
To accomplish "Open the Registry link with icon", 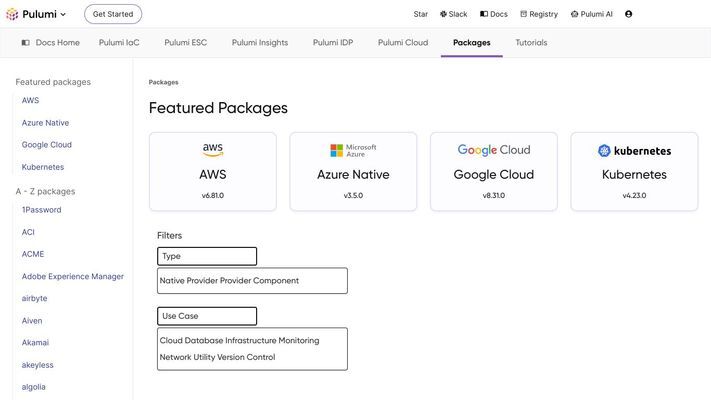I will pyautogui.click(x=539, y=14).
